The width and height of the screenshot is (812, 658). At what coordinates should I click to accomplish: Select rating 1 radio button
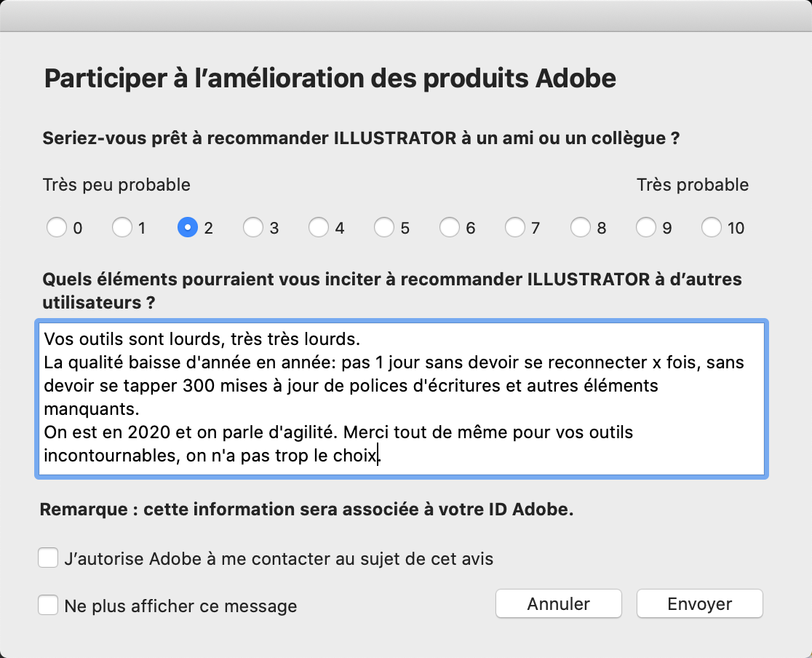pos(122,227)
